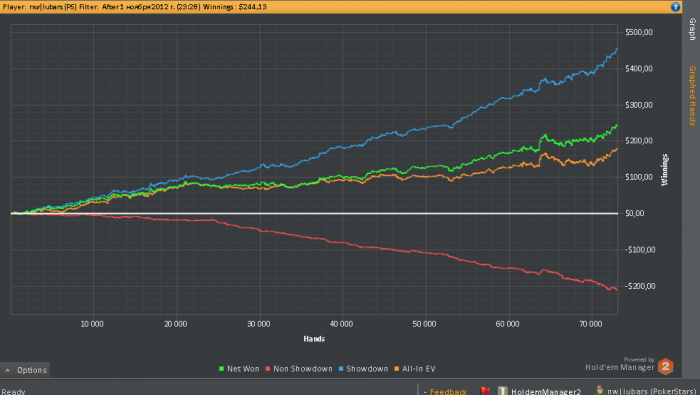This screenshot has height=395, width=700.
Task: Toggle the Net Won legend swatch
Action: pyautogui.click(x=221, y=369)
